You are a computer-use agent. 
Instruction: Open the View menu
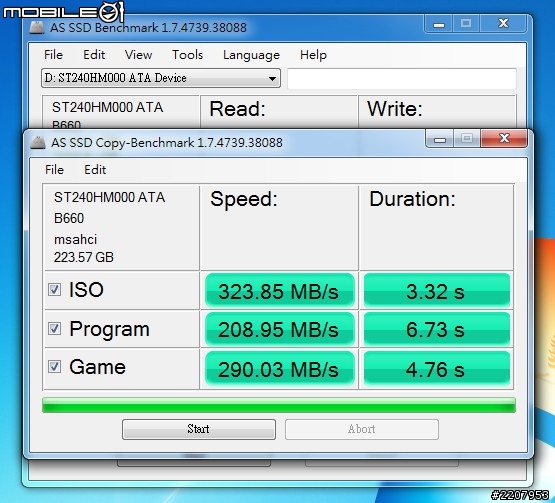coord(138,55)
